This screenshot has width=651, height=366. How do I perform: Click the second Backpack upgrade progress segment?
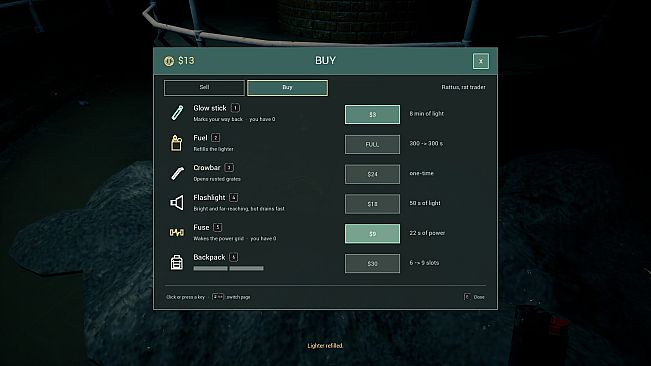tap(246, 268)
